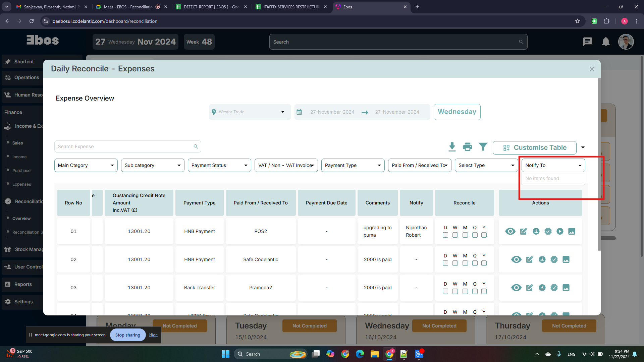Bookmark this page with the star icon
This screenshot has height=362, width=644.
pyautogui.click(x=578, y=21)
